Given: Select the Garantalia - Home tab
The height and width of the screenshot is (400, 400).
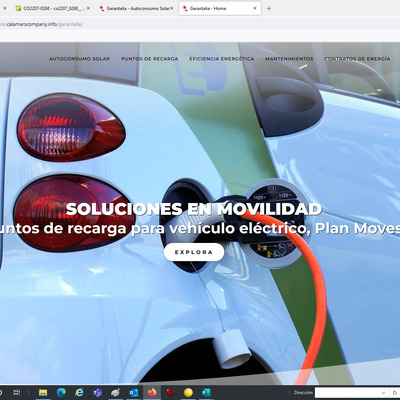Looking at the screenshot, I should [220, 8].
